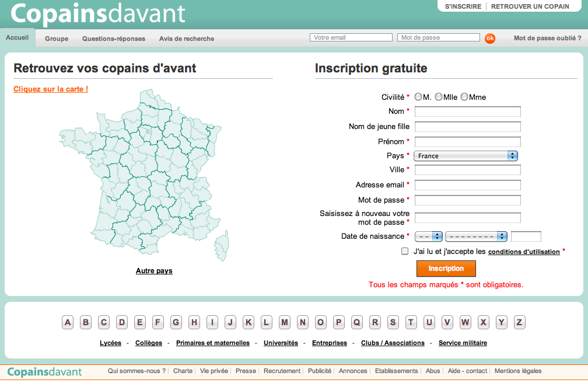Open the Cliquez sur la carte link

point(51,89)
